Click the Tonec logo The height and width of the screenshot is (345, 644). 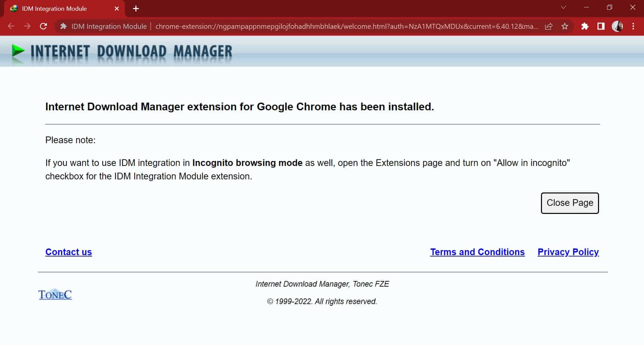[x=55, y=294]
